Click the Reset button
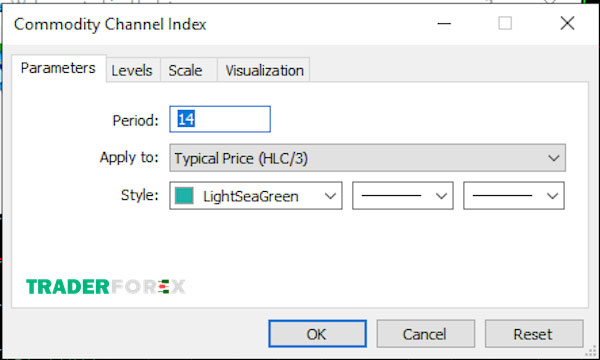The image size is (600, 360). 534,334
